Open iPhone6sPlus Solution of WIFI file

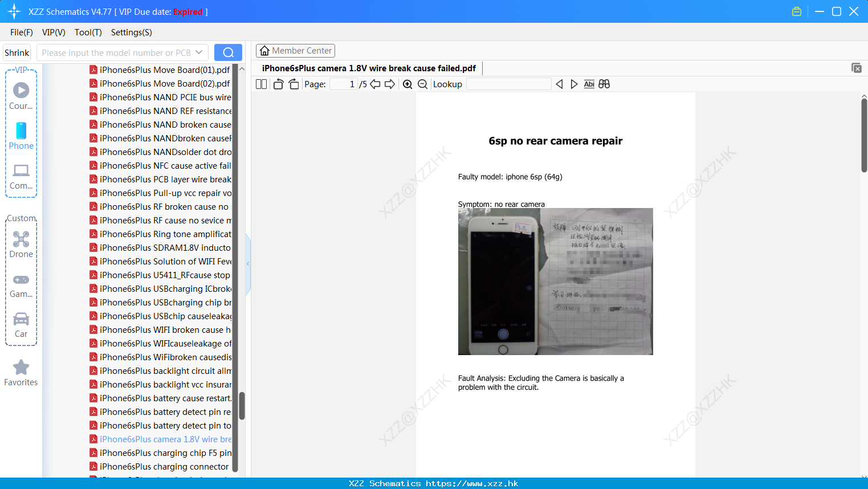tap(160, 262)
